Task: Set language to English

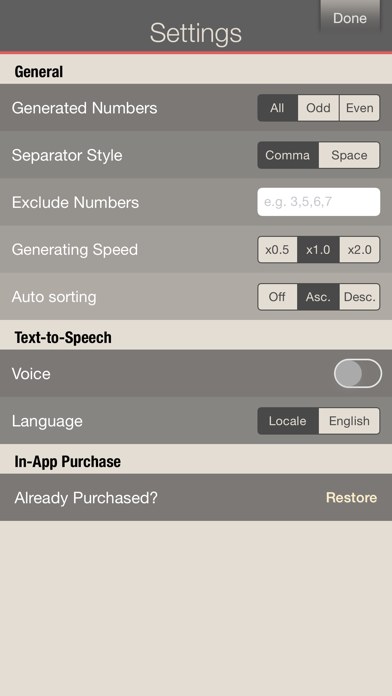Action: point(349,421)
